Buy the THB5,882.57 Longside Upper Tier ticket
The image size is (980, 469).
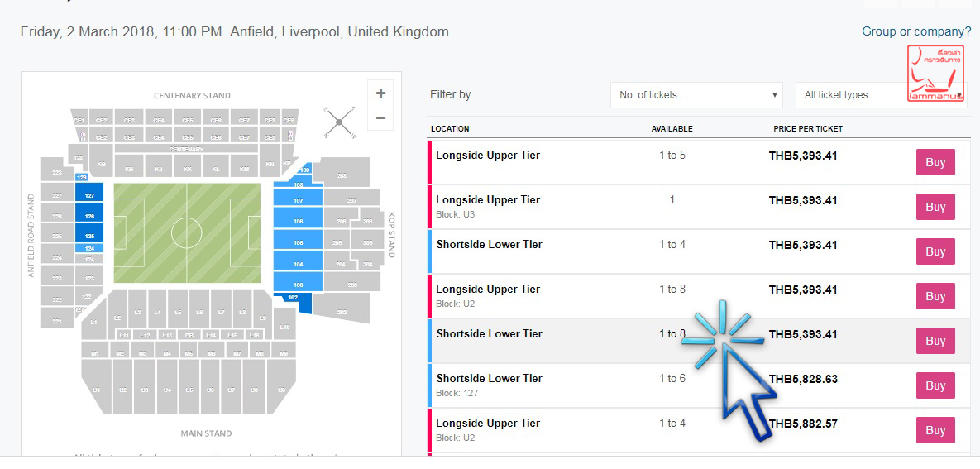935,431
